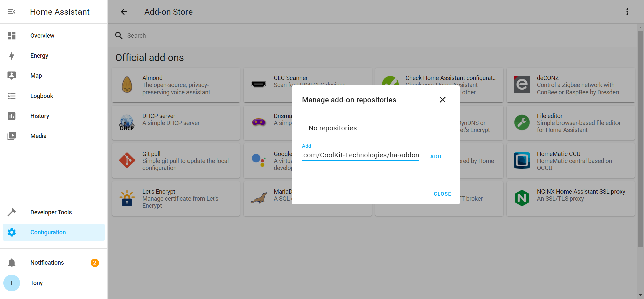Screen dimensions: 644x299
Task: Click the 'No repositories' text
Action: tap(332, 128)
